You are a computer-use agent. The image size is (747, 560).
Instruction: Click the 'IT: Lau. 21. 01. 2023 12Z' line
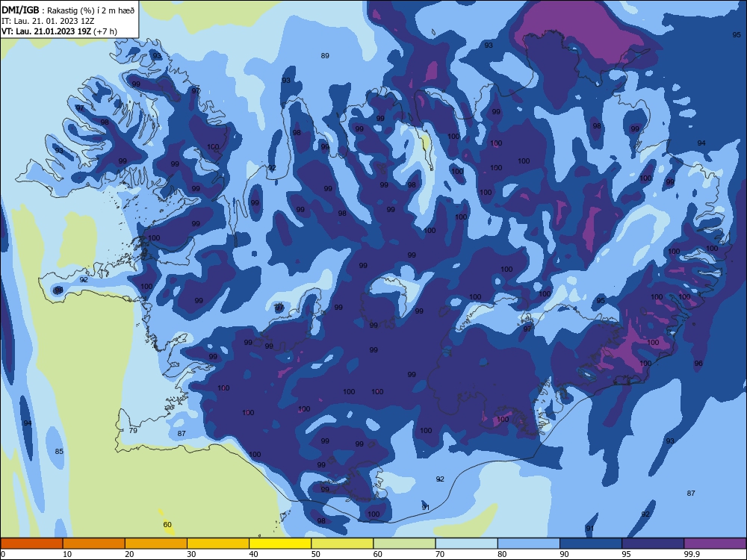coord(48,21)
